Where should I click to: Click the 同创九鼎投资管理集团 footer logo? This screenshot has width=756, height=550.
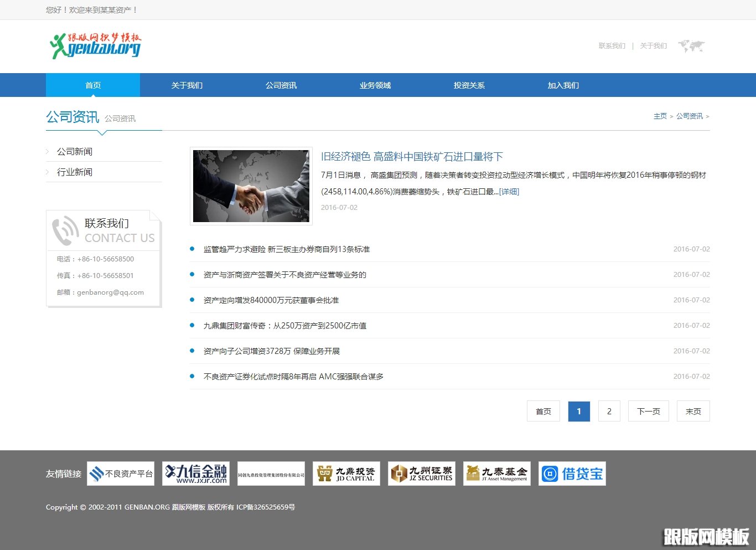tap(271, 474)
